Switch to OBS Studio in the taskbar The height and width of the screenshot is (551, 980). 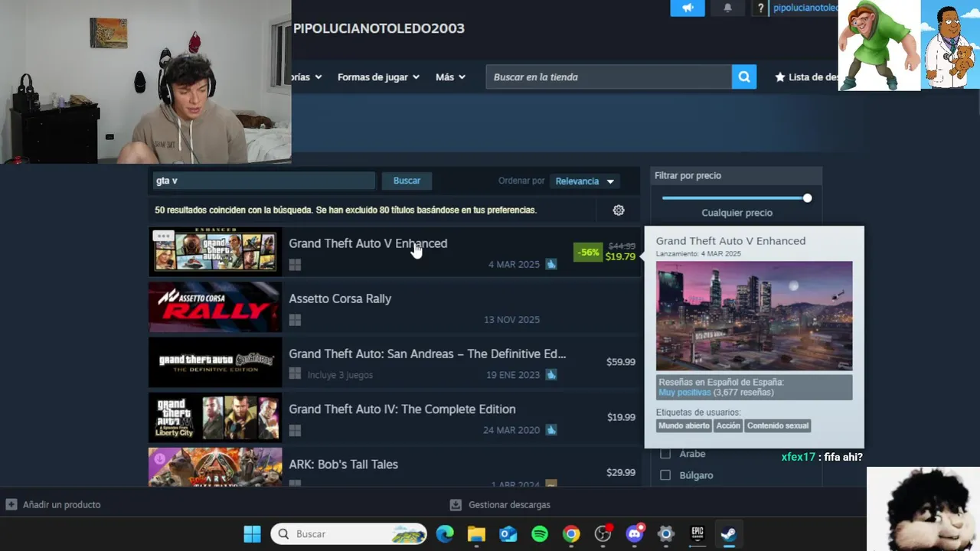click(603, 534)
